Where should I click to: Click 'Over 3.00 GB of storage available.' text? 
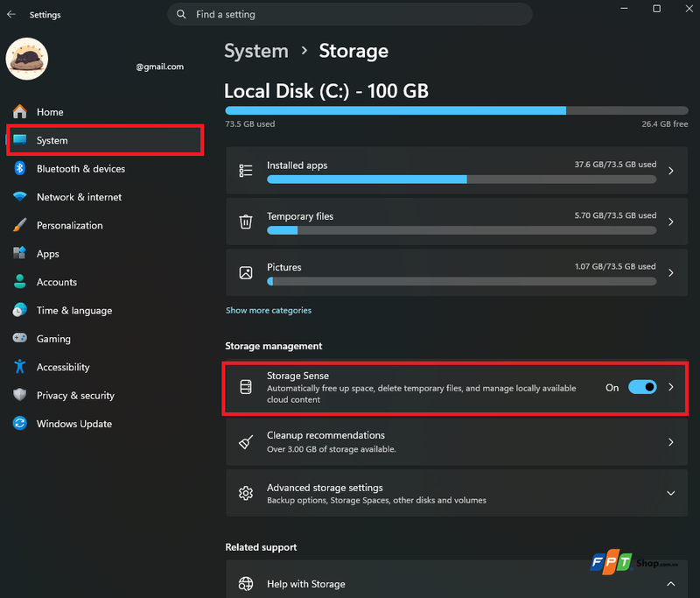click(x=332, y=449)
